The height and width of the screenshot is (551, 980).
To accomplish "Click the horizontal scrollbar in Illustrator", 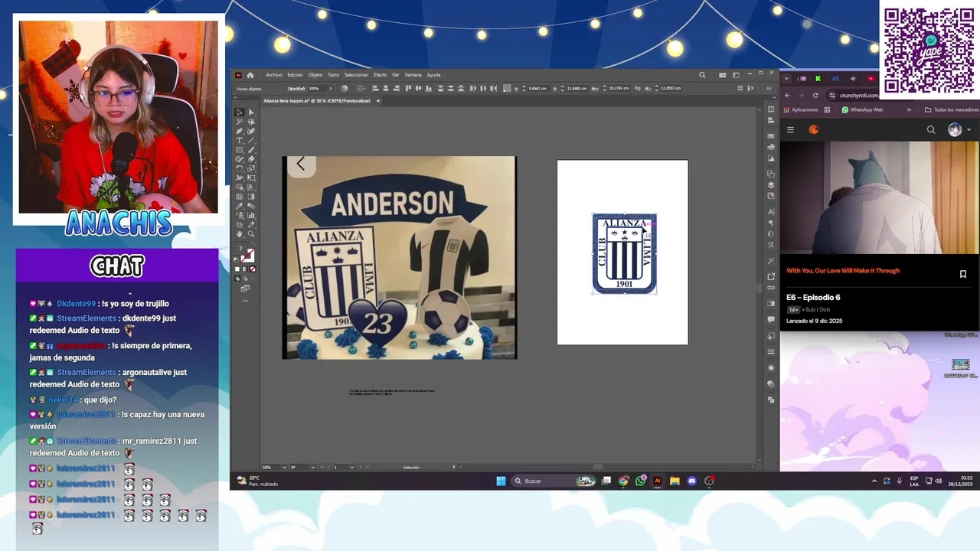I will tap(597, 467).
